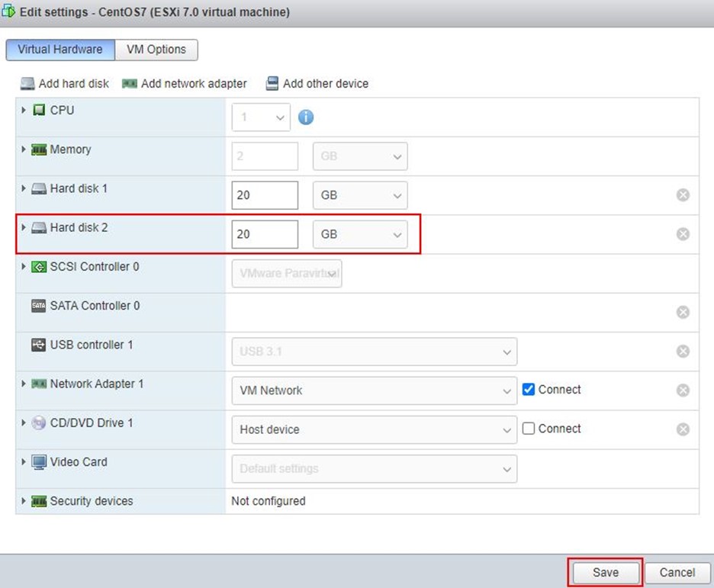Open the Hard disk 1 size unit dropdown
714x588 pixels.
point(360,195)
